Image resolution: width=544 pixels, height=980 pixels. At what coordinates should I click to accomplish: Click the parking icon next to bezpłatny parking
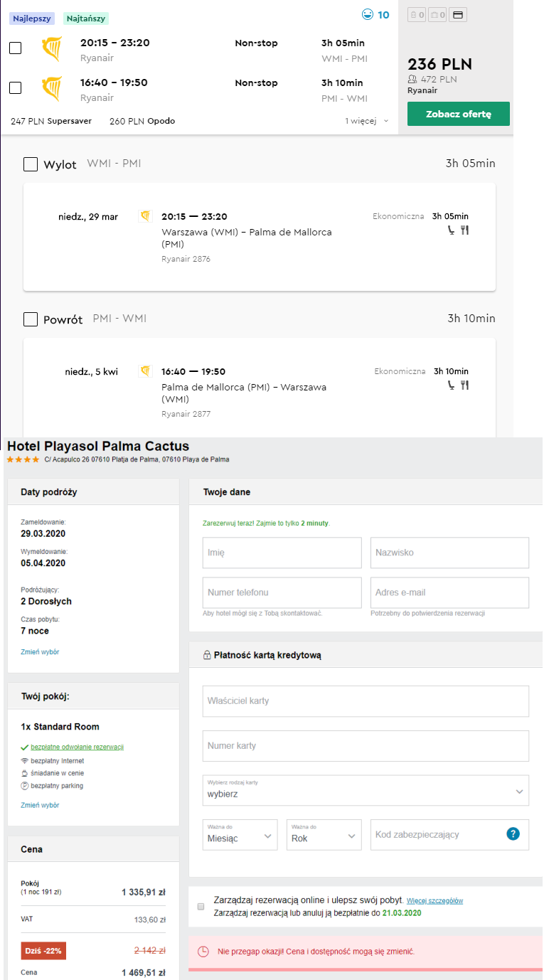pyautogui.click(x=25, y=786)
